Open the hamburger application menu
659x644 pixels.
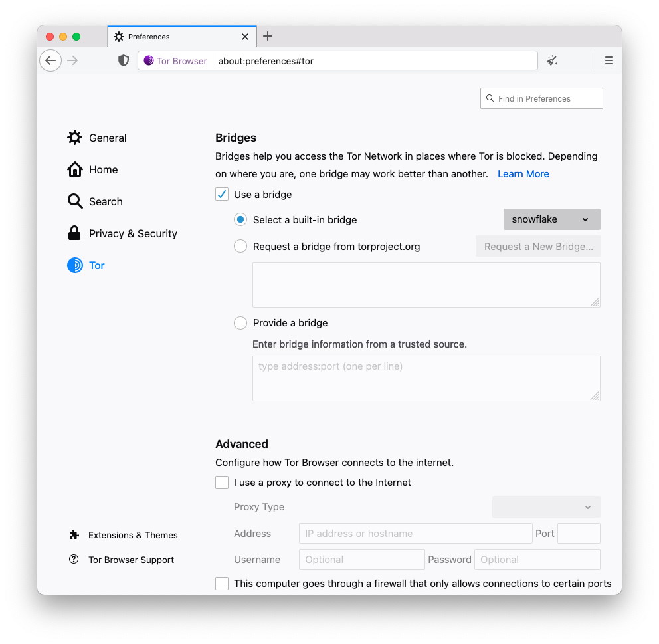tap(609, 60)
